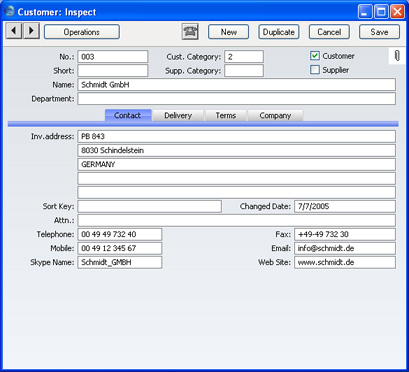409x372 pixels.
Task: Click the Email field info@schmidt.de
Action: [x=345, y=248]
